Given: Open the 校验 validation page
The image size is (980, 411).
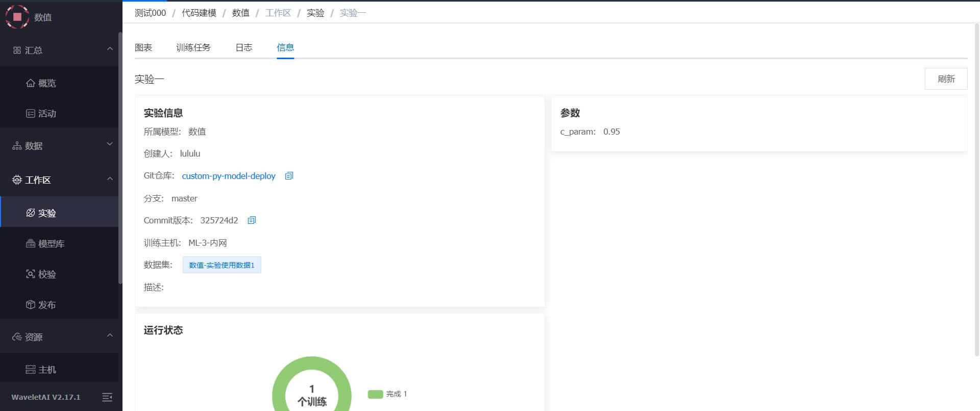Looking at the screenshot, I should tap(59, 274).
